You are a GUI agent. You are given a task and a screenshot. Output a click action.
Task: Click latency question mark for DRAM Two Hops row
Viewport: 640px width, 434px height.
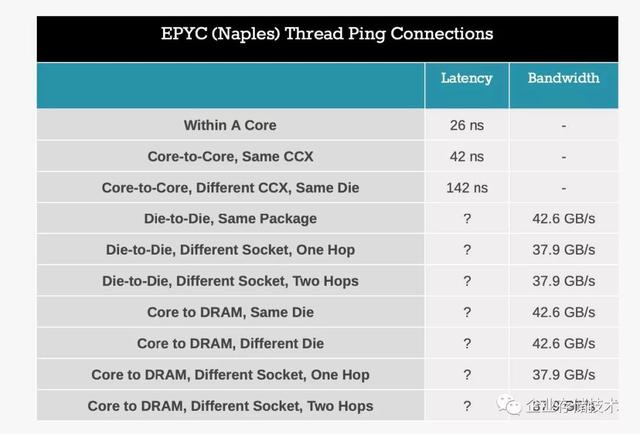coord(467,406)
